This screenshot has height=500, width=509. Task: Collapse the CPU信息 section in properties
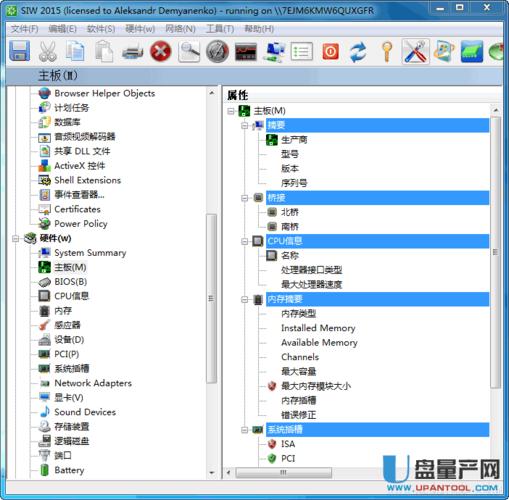point(245,241)
